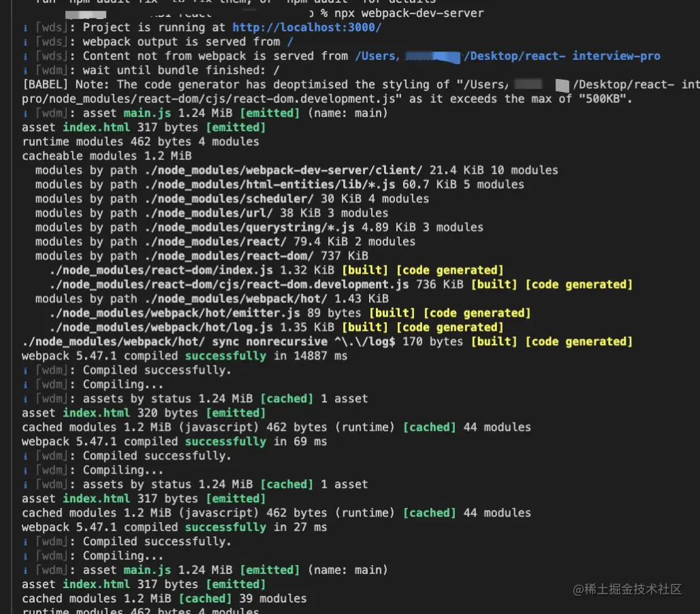700x614 pixels.
Task: Click './node_modules/react-dom/index.js' path
Action: click(161, 270)
